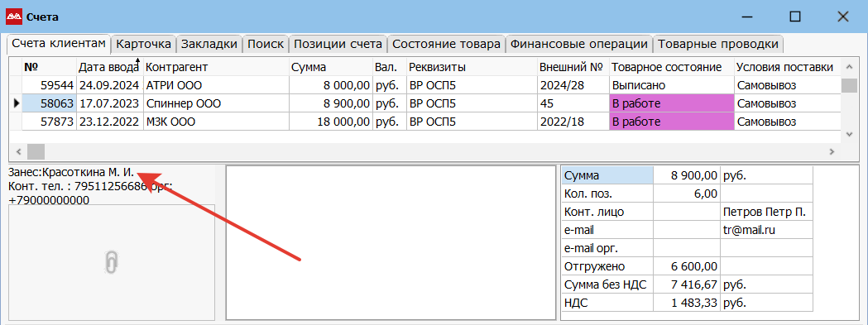The height and width of the screenshot is (325, 868).
Task: Maximize the Счета window
Action: pyautogui.click(x=795, y=17)
